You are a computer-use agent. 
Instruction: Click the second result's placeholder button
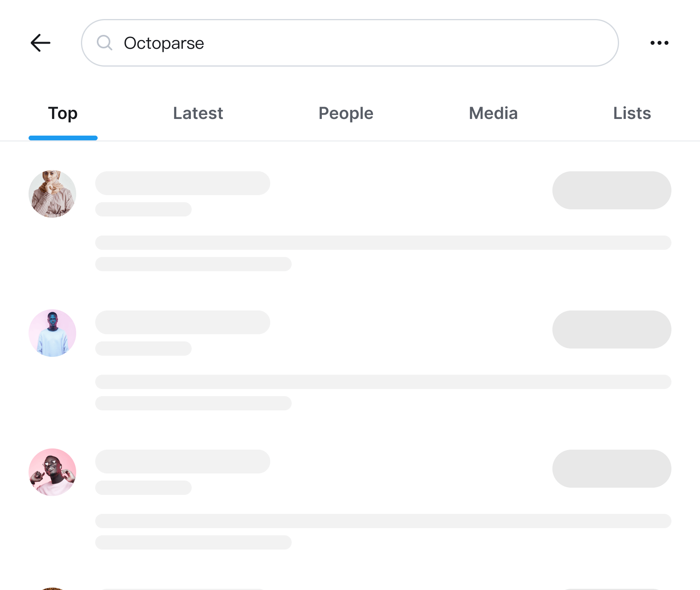(x=612, y=329)
